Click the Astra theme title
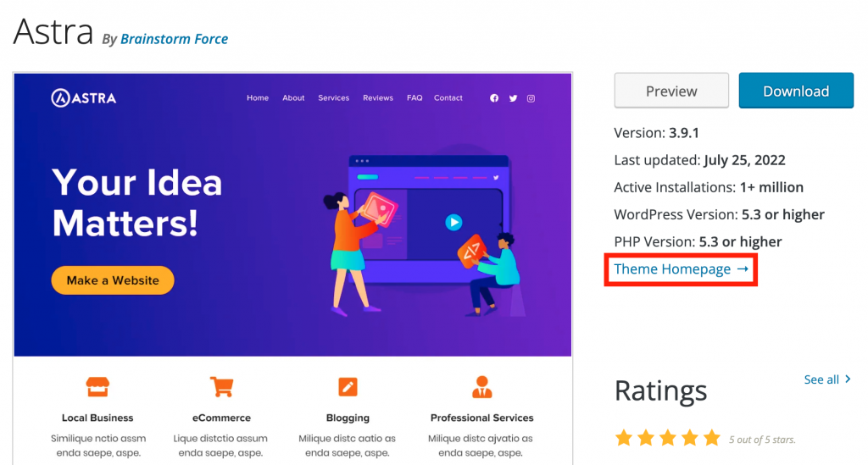Image resolution: width=868 pixels, height=465 pixels. pyautogui.click(x=53, y=32)
